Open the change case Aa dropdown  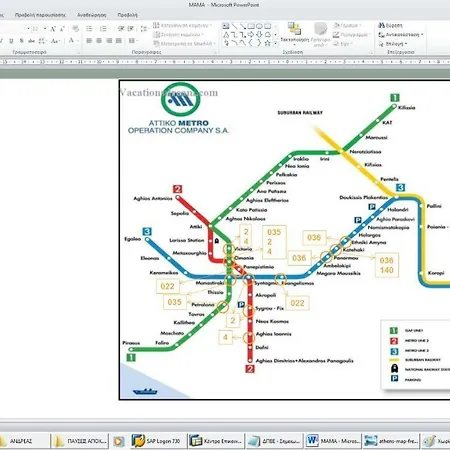(x=55, y=41)
